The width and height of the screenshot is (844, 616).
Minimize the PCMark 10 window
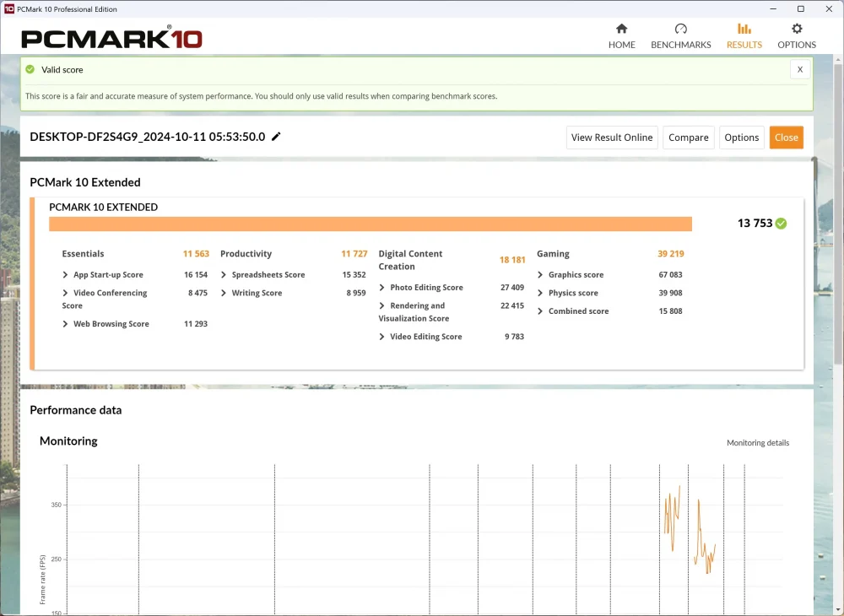tap(773, 9)
